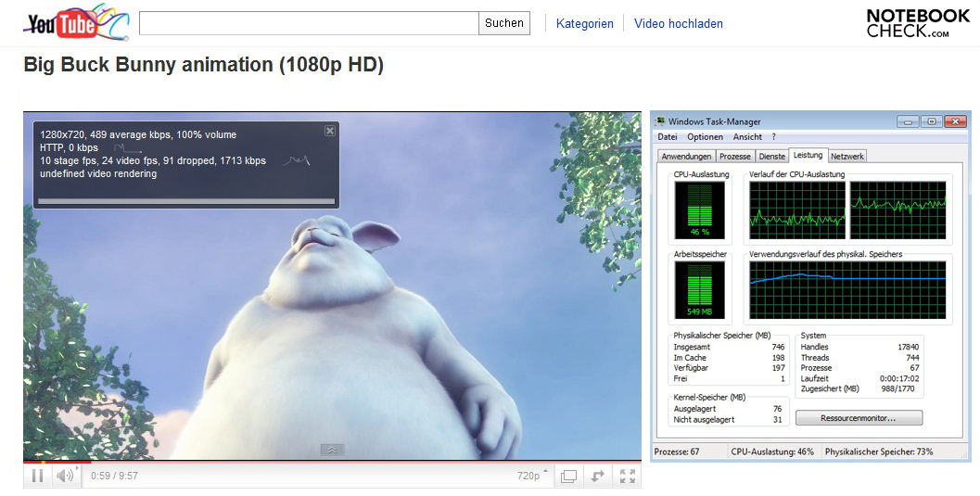
Task: Click the Im Cache value 198
Action: (778, 357)
